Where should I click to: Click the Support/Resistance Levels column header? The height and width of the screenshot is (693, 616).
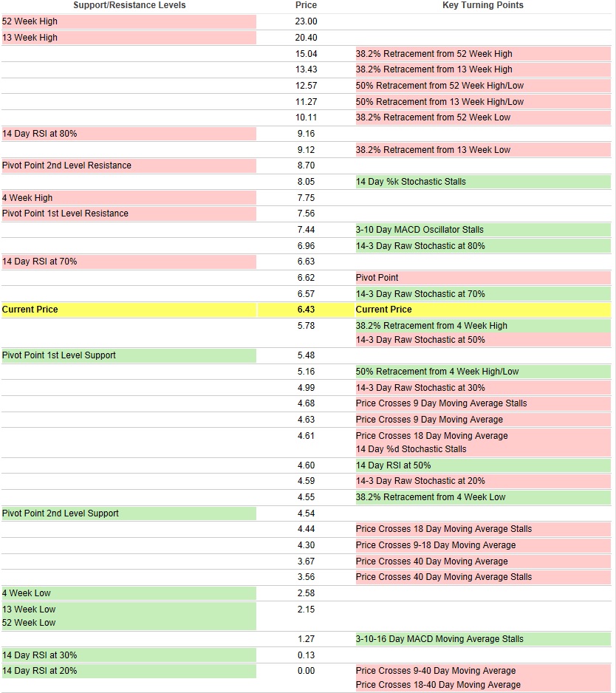(129, 5)
